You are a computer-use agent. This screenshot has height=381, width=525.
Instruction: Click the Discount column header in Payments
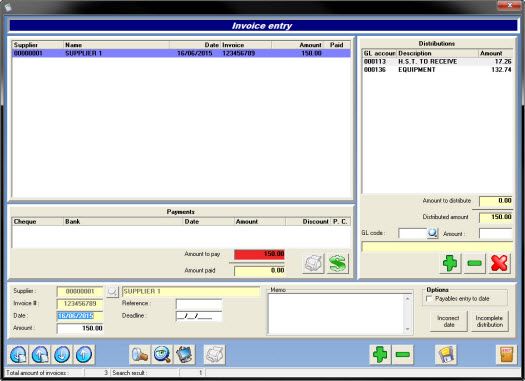pos(308,222)
